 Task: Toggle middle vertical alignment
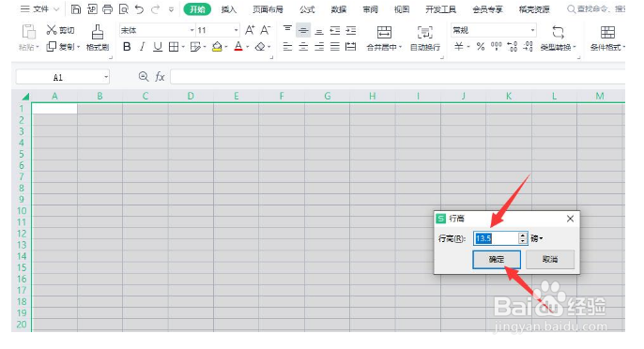pyautogui.click(x=303, y=30)
